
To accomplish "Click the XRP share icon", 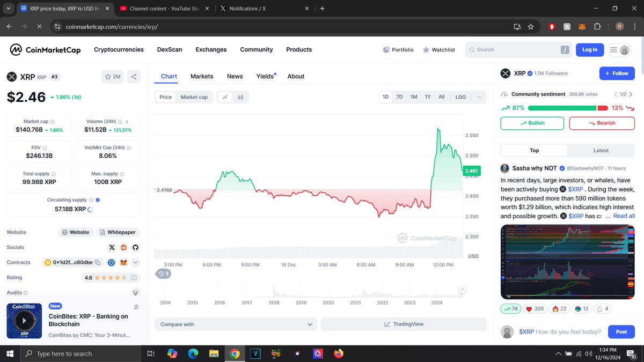I will click(134, 77).
